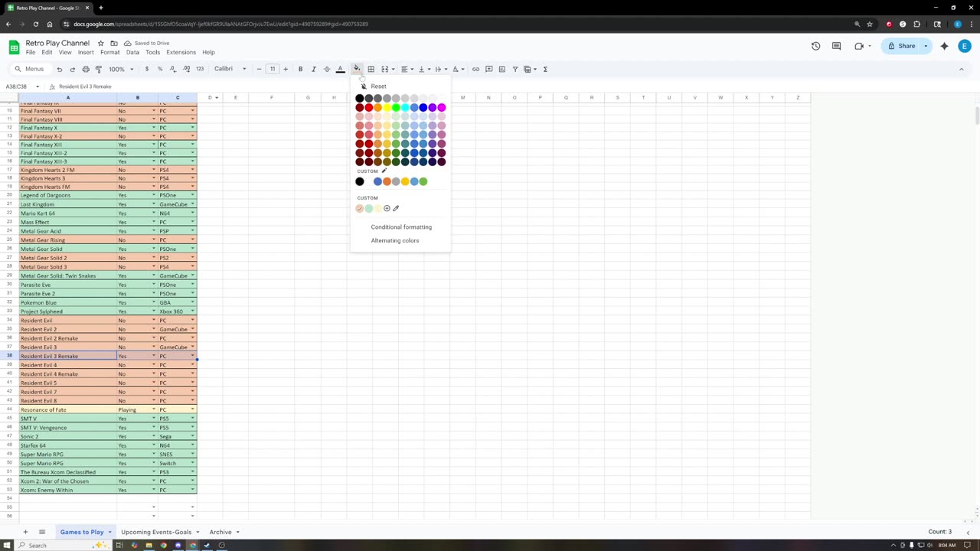The width and height of the screenshot is (980, 551).
Task: Click the add custom color plus icon
Action: [387, 208]
